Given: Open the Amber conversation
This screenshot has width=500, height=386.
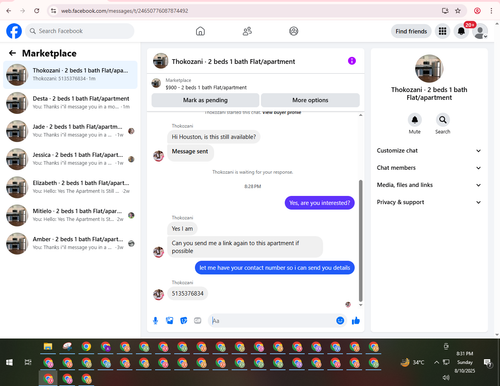Looking at the screenshot, I should [70, 243].
